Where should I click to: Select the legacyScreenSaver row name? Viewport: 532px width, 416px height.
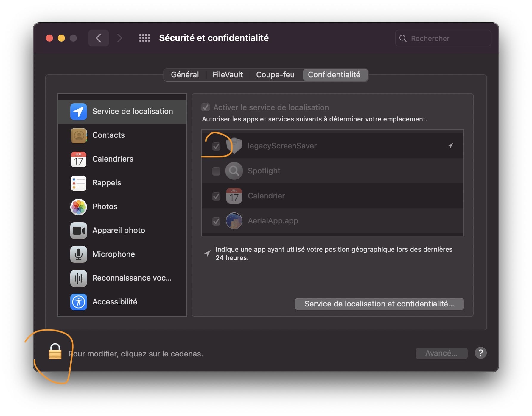pos(282,146)
